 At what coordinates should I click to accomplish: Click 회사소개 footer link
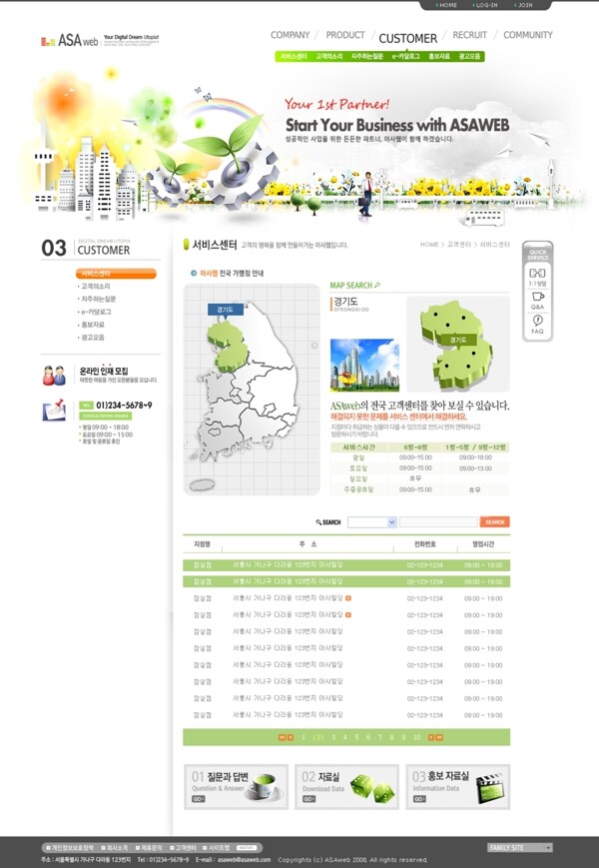pyautogui.click(x=115, y=847)
